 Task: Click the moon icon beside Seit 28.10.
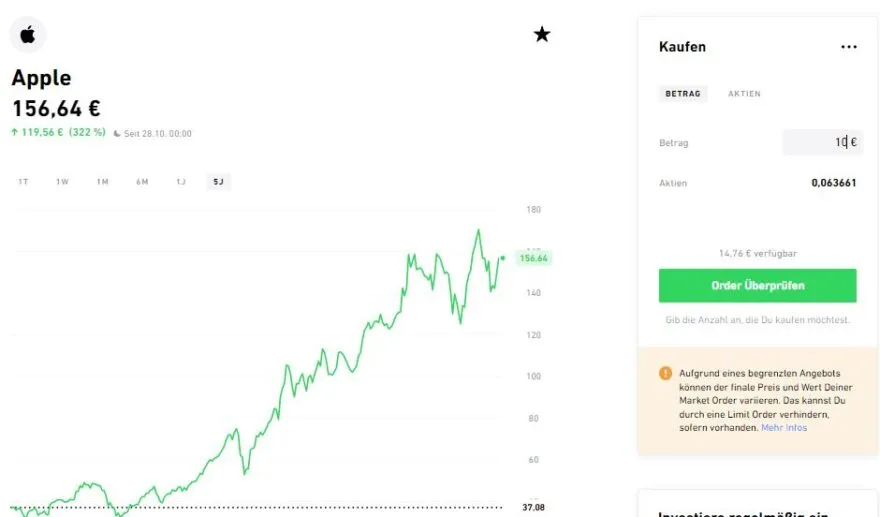tap(117, 133)
